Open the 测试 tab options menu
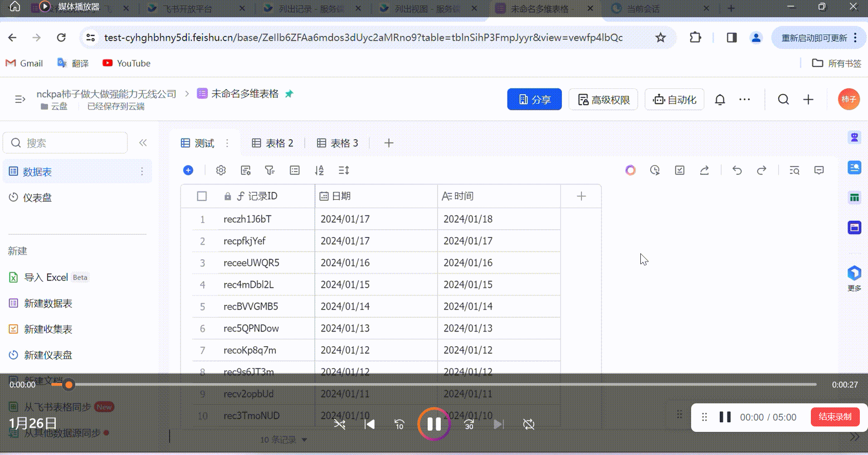This screenshot has height=455, width=868. tap(227, 143)
